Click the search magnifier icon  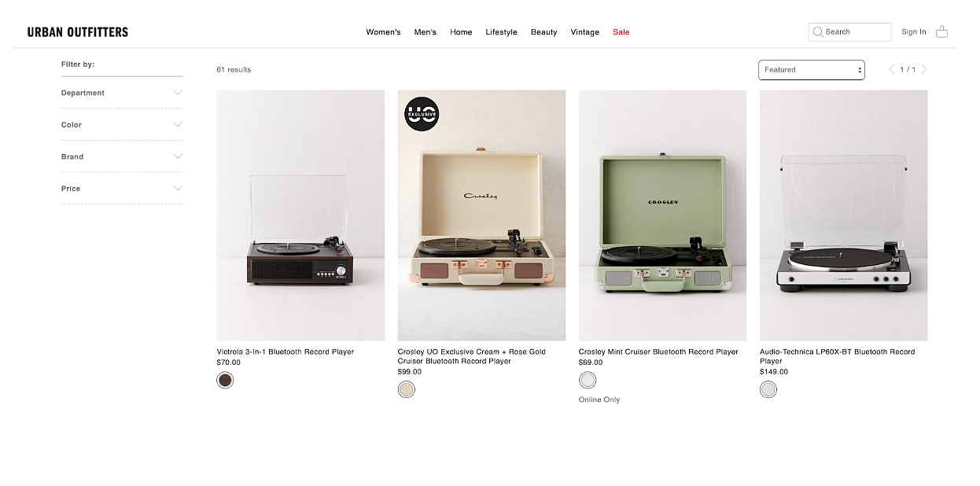point(818,32)
